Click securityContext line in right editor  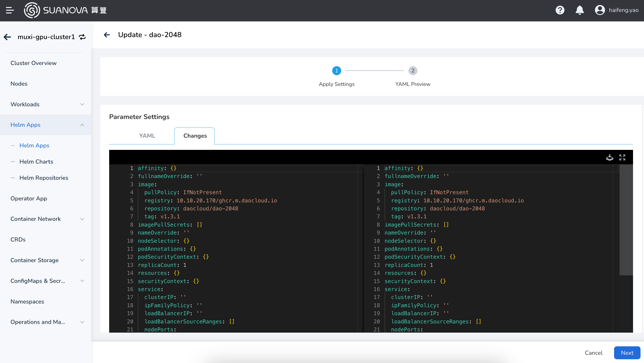click(x=415, y=281)
